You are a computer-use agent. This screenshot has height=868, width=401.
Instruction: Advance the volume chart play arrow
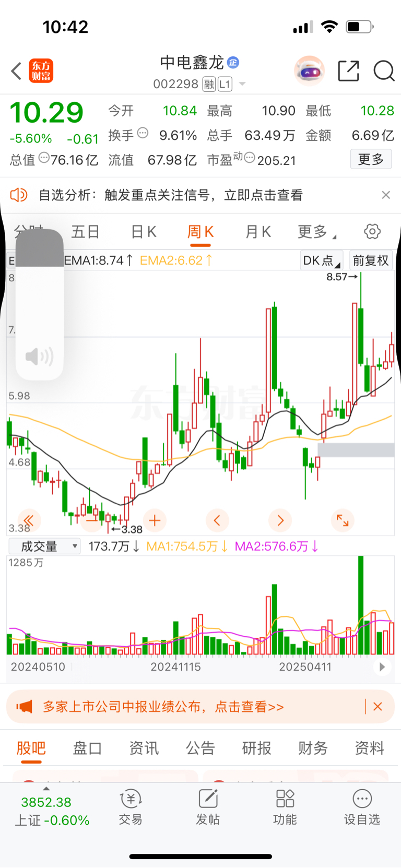[x=382, y=667]
